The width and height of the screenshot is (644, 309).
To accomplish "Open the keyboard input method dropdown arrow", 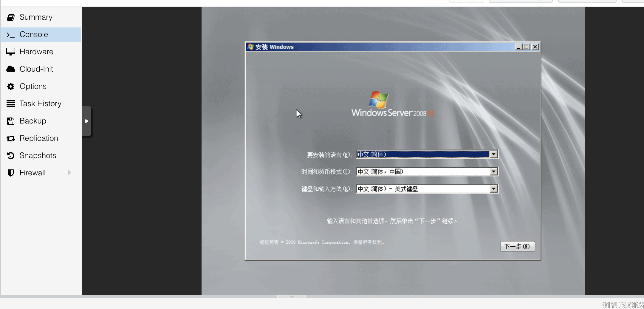I will (x=494, y=189).
